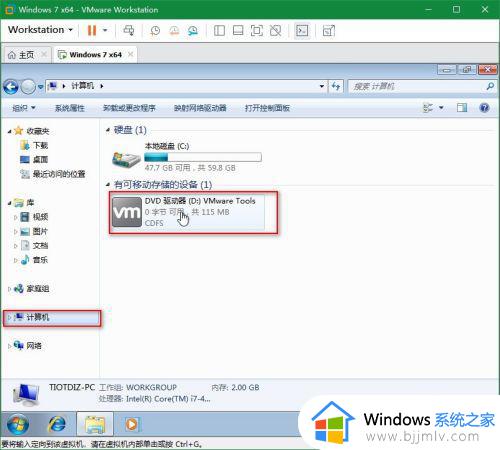
Task: Go back in Explorer navigation
Action: point(11,87)
